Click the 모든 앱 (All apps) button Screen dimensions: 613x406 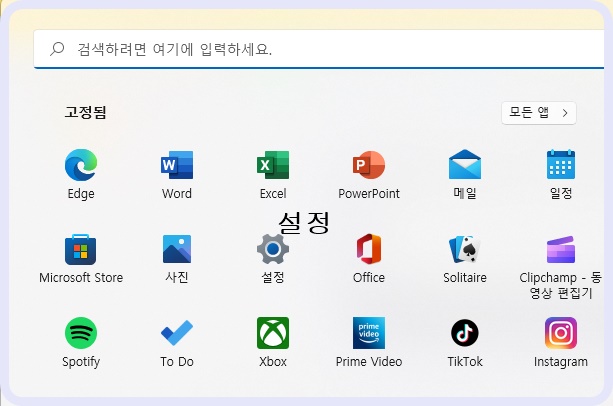point(539,113)
